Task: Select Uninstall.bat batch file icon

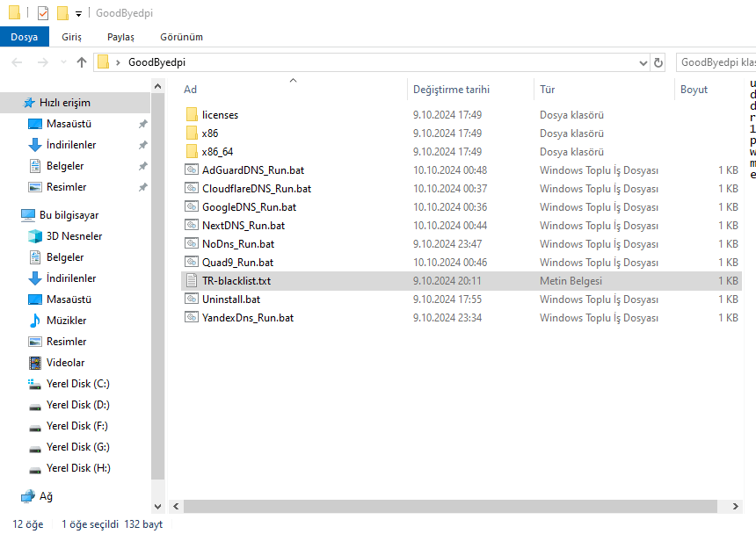Action: 192,299
